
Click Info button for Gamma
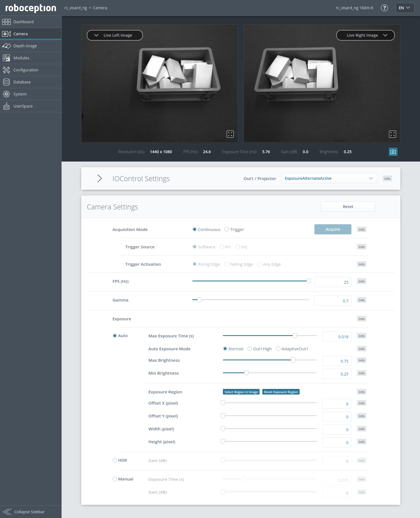click(x=362, y=300)
